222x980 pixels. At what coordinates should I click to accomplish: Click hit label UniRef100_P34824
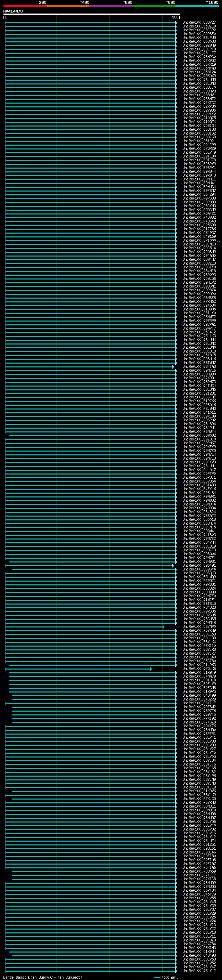click(x=199, y=512)
